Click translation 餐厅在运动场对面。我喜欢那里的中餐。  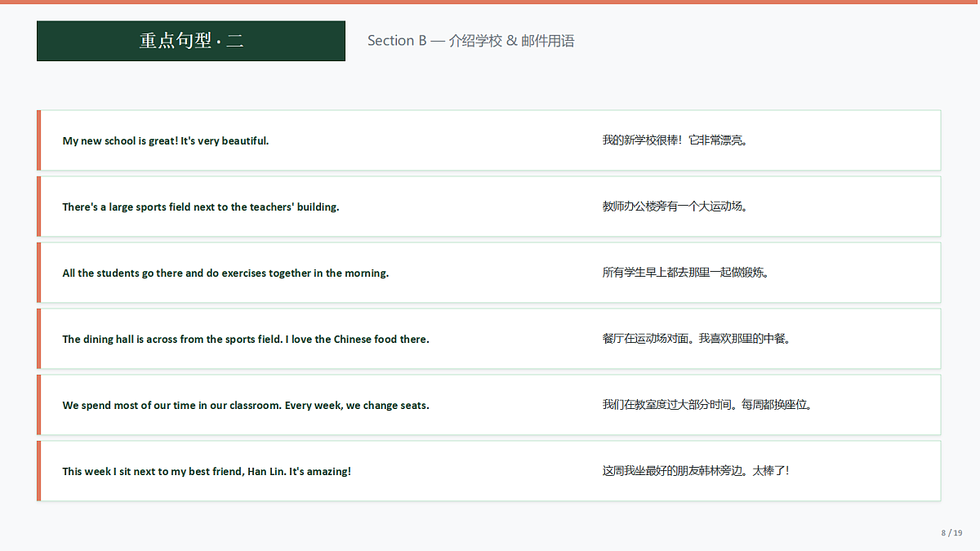(697, 339)
